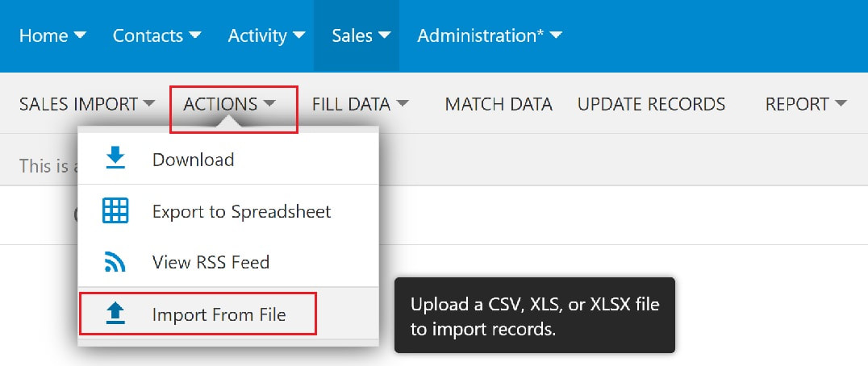Click the RSS feed icon
The image size is (868, 366).
click(115, 261)
